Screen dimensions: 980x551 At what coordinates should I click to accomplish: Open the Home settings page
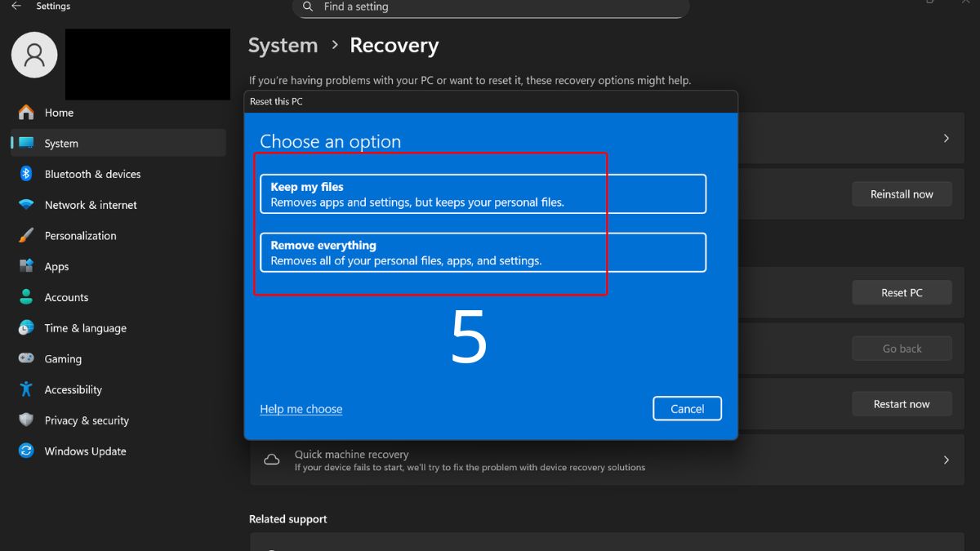(x=118, y=113)
